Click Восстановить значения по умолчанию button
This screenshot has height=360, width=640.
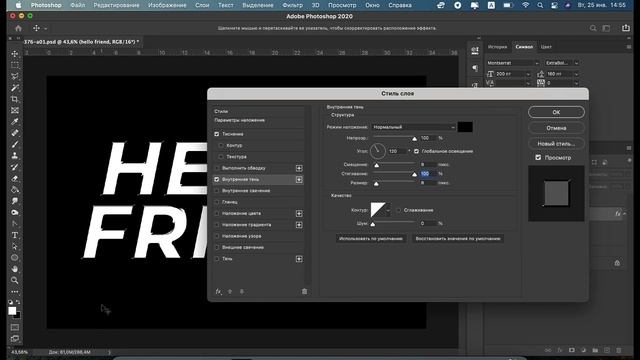pyautogui.click(x=458, y=239)
